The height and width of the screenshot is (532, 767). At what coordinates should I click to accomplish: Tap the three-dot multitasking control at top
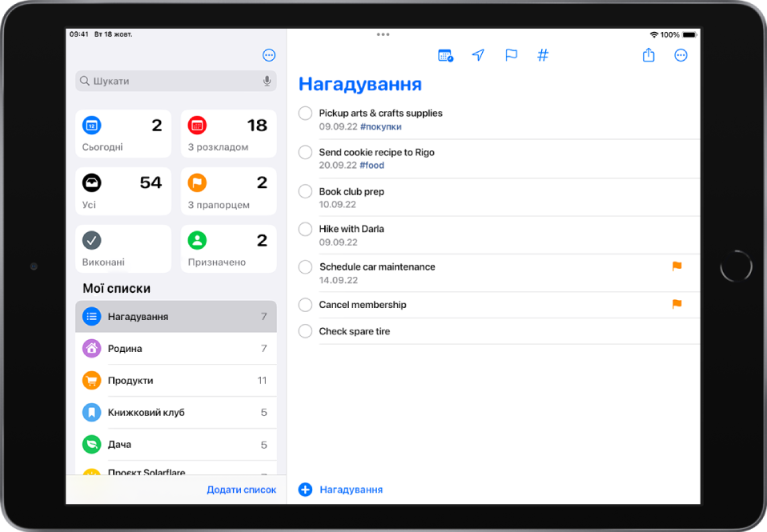383,34
